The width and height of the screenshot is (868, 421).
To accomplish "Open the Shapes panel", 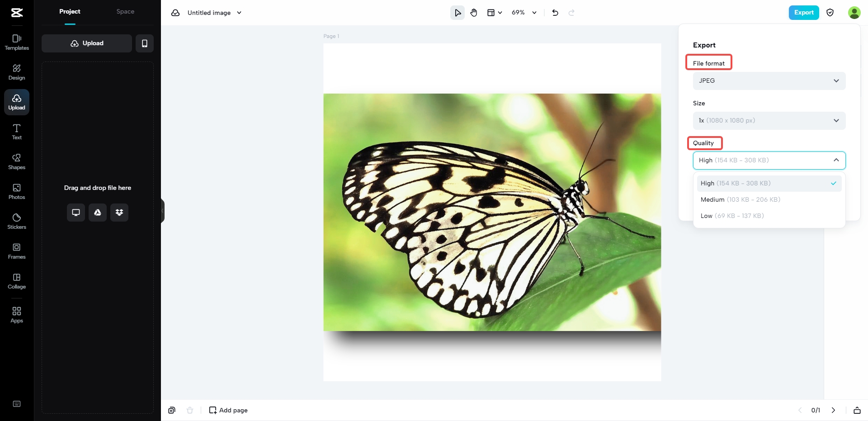I will click(x=16, y=161).
